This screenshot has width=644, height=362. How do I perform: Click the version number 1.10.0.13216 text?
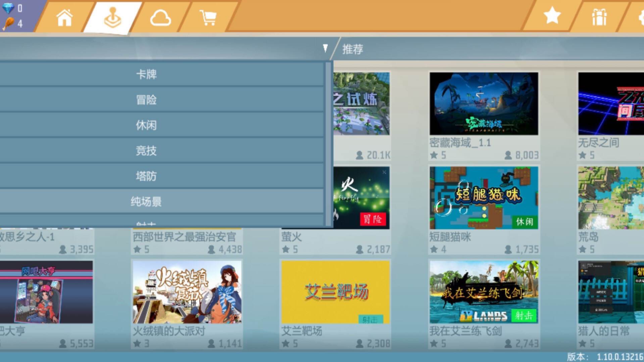(620, 357)
